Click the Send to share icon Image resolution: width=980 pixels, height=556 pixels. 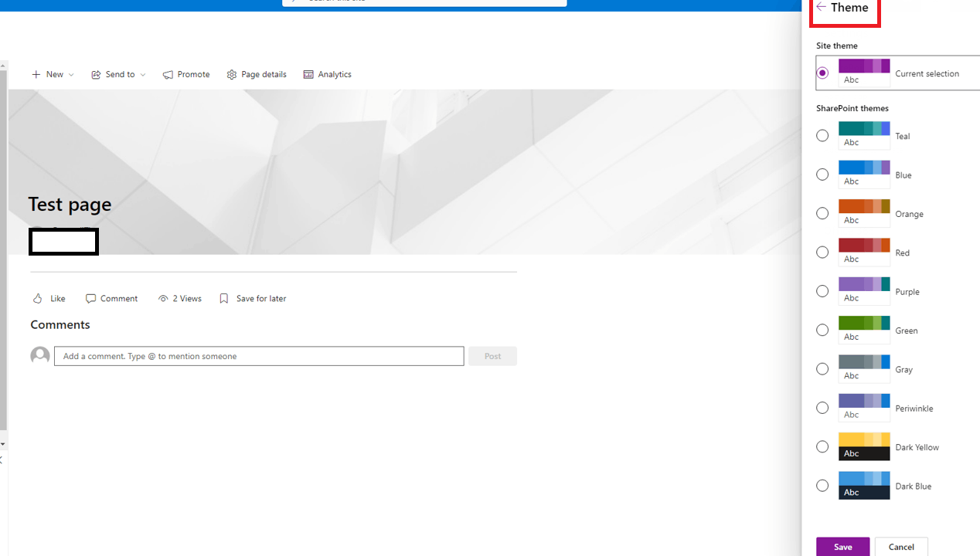pos(96,74)
